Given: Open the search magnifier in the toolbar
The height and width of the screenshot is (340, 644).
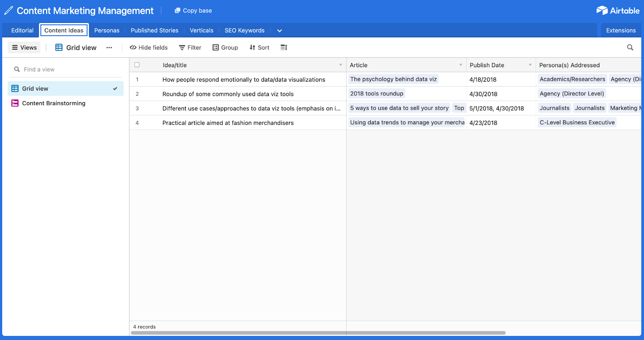Looking at the screenshot, I should (630, 47).
